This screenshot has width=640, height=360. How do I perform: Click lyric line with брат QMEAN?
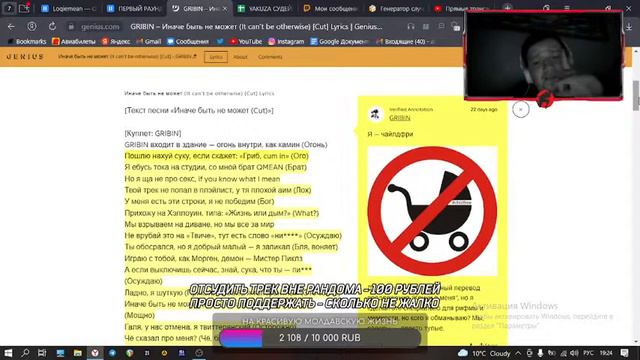click(215, 167)
